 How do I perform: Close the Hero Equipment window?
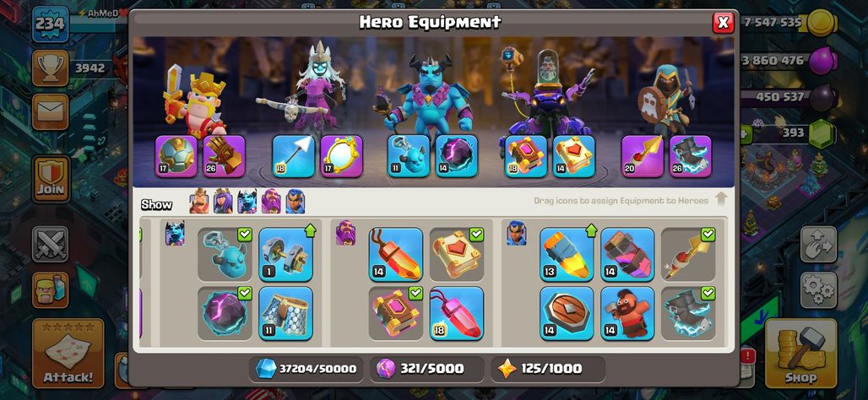[x=723, y=22]
